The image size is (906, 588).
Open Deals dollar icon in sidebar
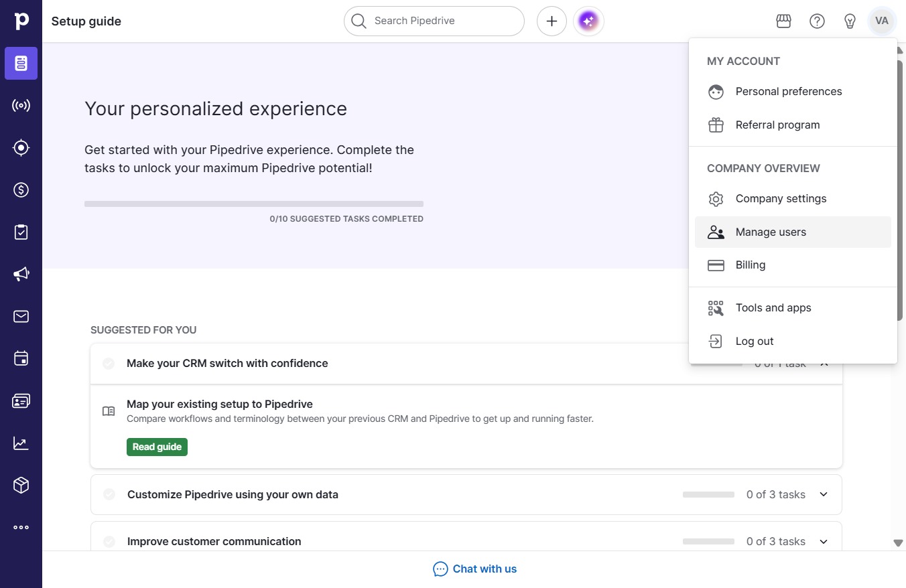[21, 190]
